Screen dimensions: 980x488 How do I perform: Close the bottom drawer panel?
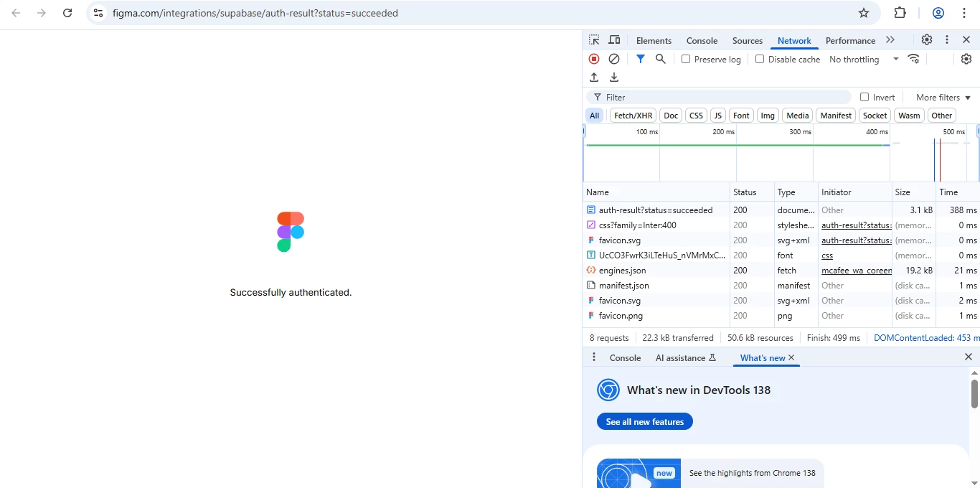tap(968, 357)
